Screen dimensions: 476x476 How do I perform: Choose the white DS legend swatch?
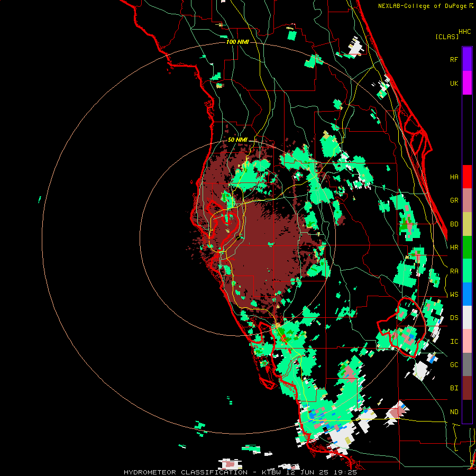click(467, 317)
